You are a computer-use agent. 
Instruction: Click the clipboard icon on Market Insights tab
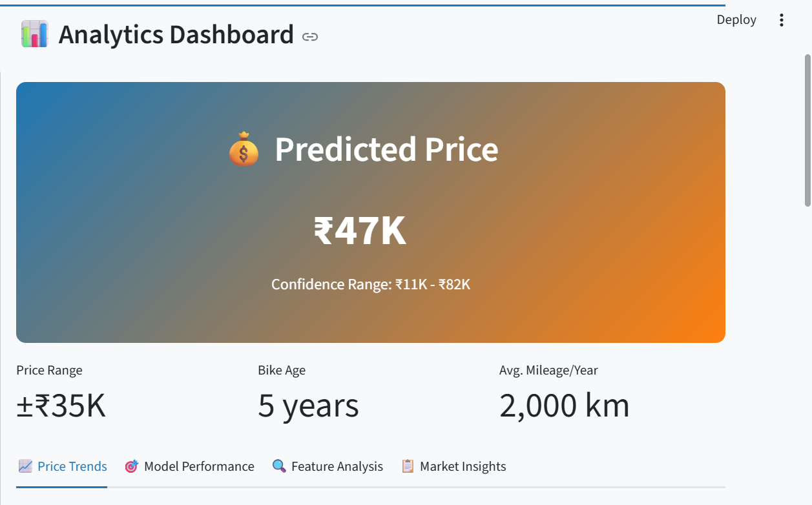pyautogui.click(x=408, y=466)
